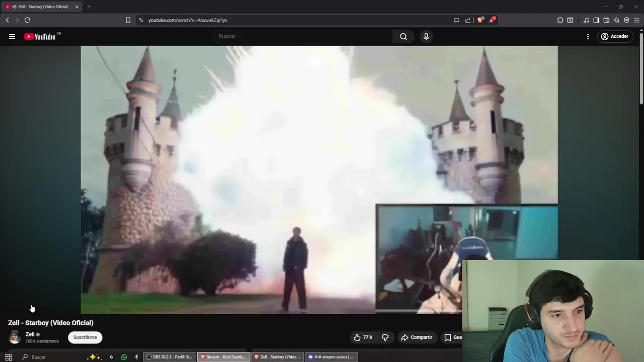Image resolution: width=644 pixels, height=362 pixels.
Task: Open the screen cast icon in address bar
Action: pos(456,20)
